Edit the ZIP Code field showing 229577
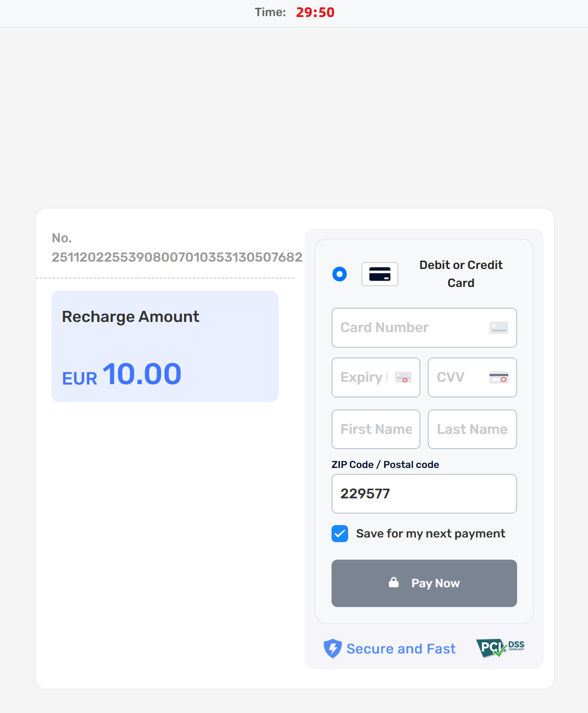The height and width of the screenshot is (713, 588). [424, 494]
